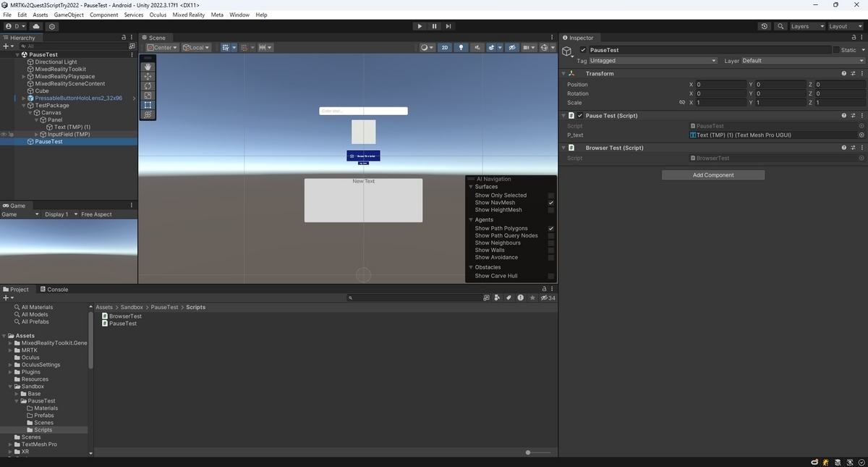Toggle 2D mode in the Scene view
868x467 pixels.
point(446,47)
